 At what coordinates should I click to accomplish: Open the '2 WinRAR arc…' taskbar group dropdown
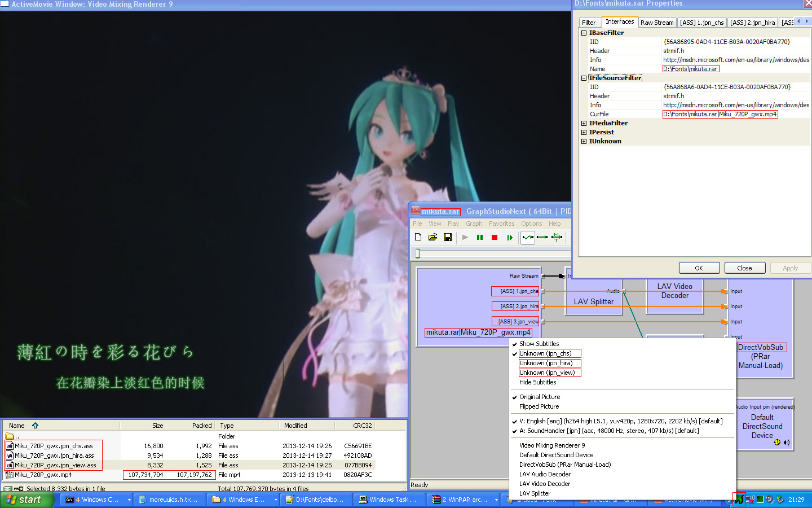click(496, 500)
